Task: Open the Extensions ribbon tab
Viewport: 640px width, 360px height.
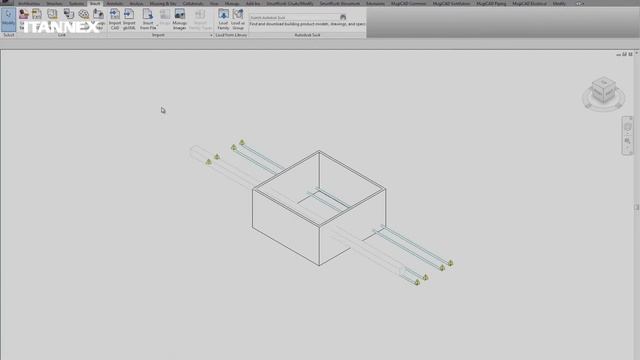Action: [x=376, y=4]
